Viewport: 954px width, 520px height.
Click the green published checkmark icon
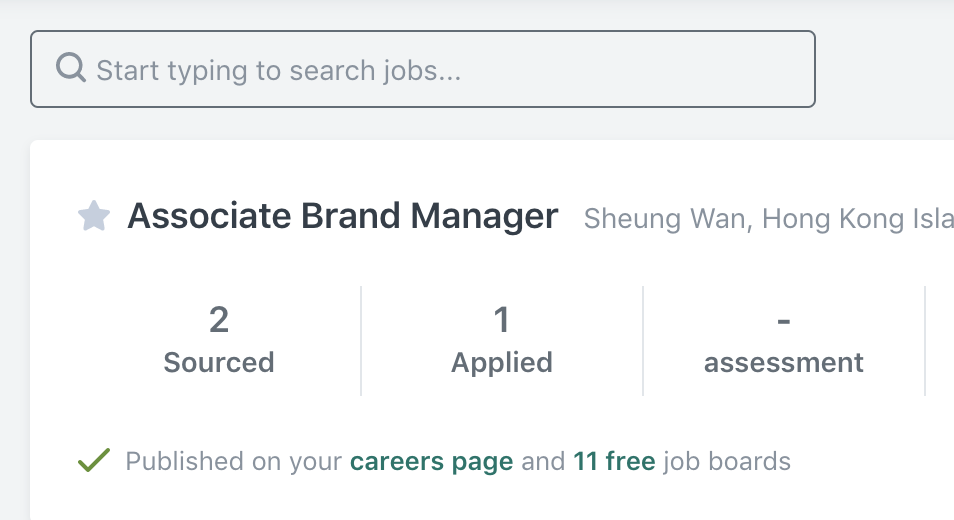[x=94, y=460]
